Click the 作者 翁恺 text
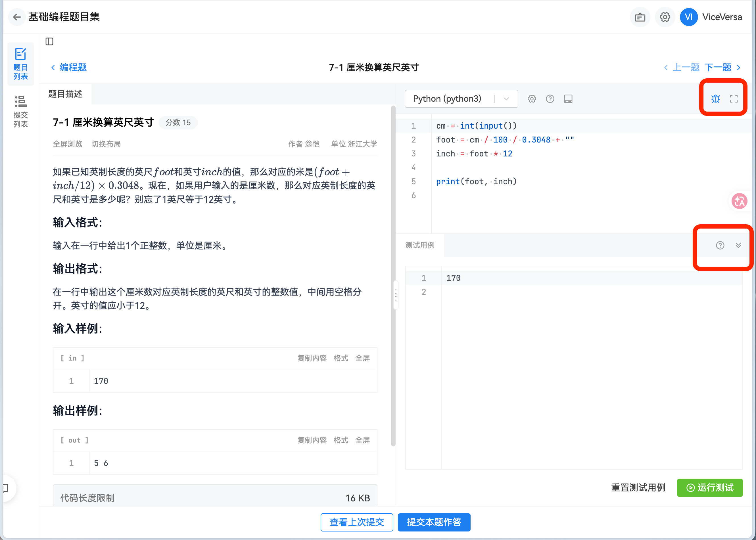The width and height of the screenshot is (756, 540). coord(303,144)
